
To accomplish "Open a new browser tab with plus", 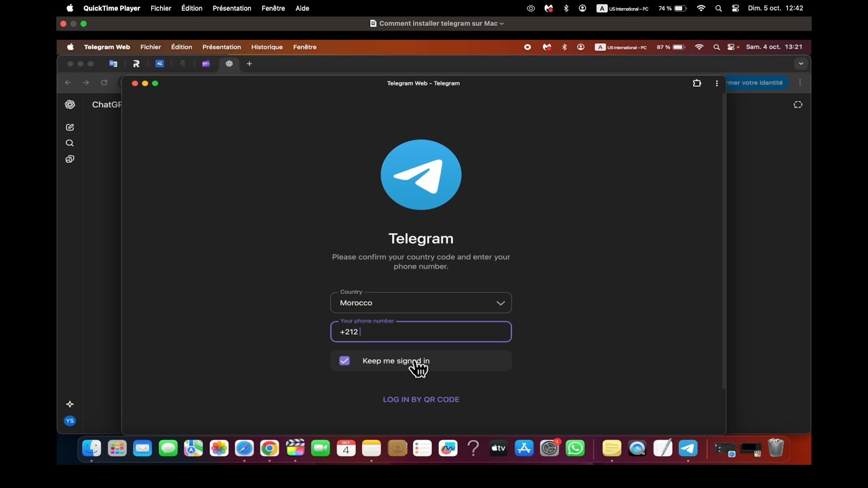I will coord(250,64).
